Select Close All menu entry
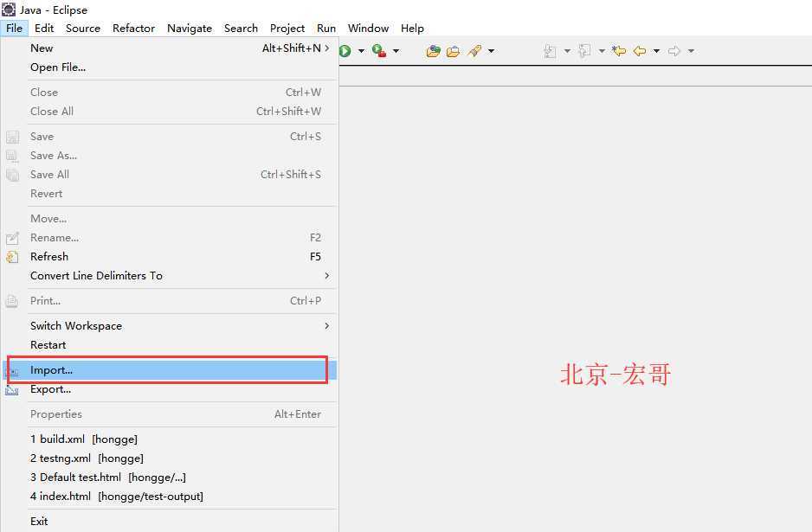812x532 pixels. pos(170,112)
